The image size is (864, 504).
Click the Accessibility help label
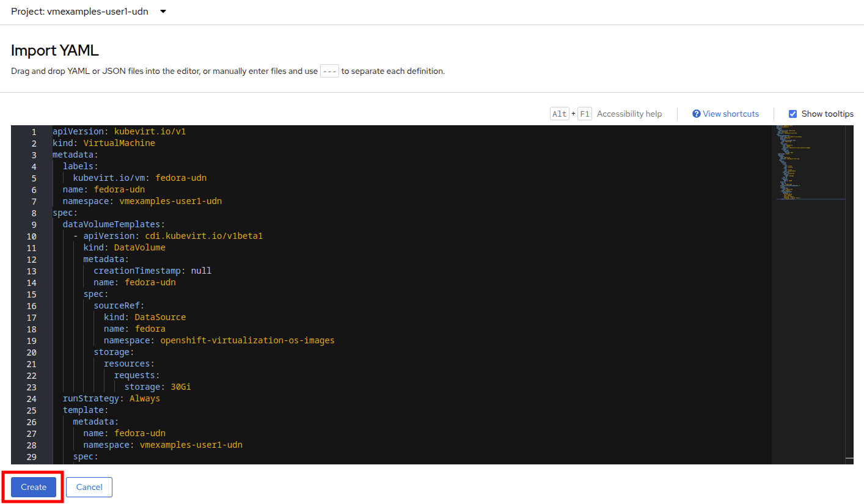tap(629, 114)
